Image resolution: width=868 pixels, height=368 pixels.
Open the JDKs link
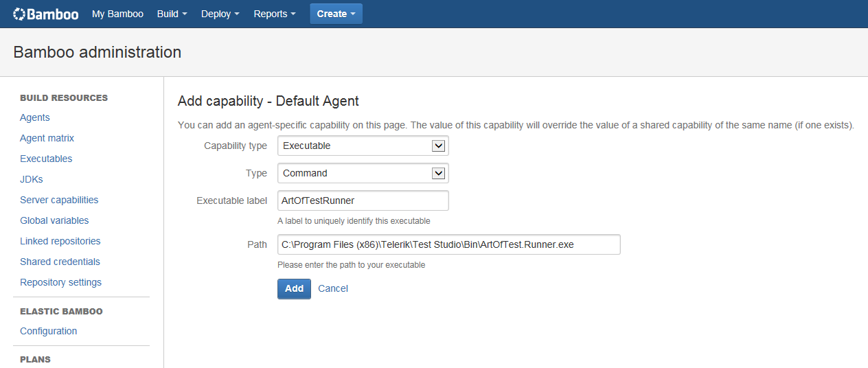click(32, 179)
